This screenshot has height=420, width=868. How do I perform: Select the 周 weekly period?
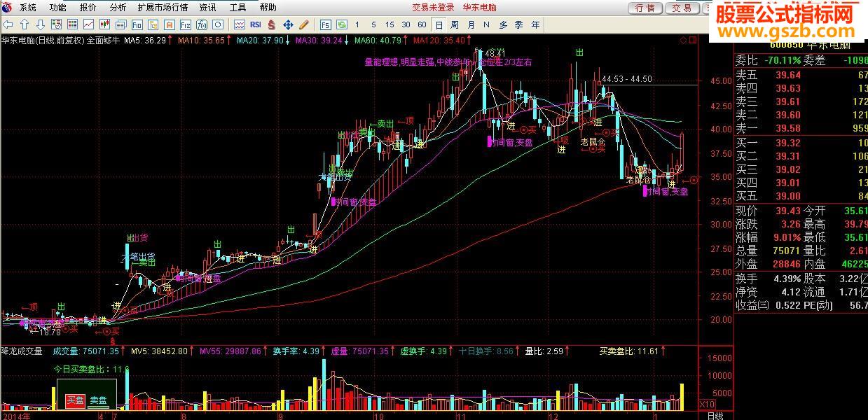click(x=455, y=24)
